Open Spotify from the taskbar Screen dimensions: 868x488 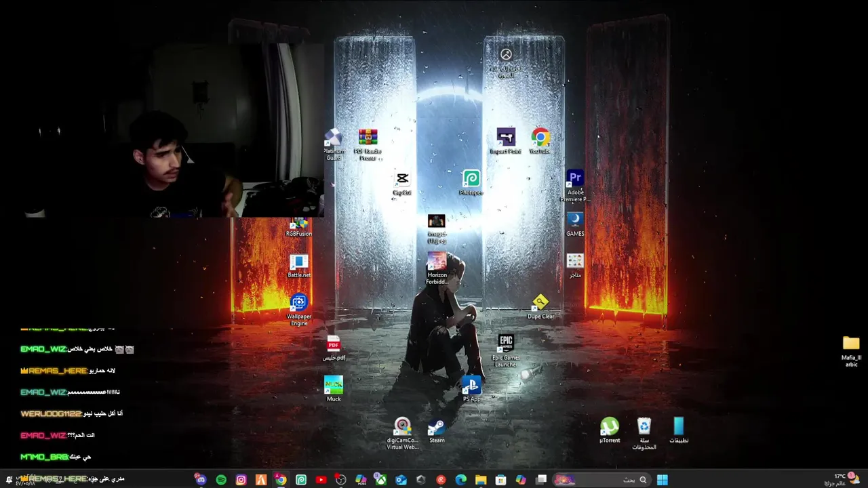tap(221, 479)
